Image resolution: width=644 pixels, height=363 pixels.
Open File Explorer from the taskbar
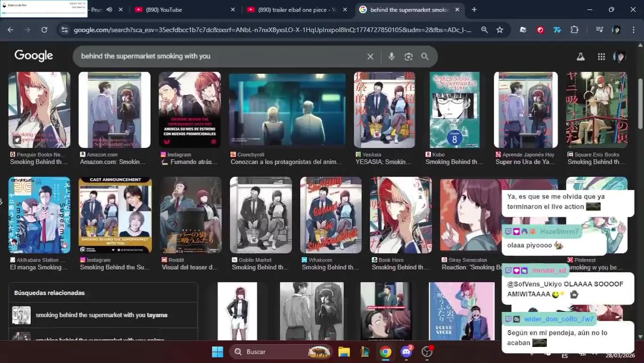click(x=344, y=352)
